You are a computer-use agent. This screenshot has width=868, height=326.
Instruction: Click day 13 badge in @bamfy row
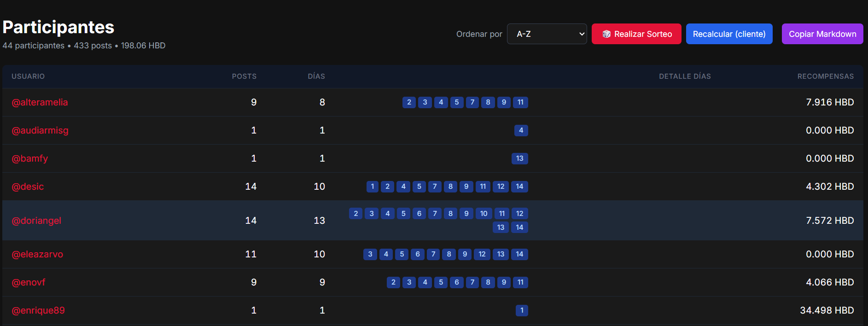[519, 158]
